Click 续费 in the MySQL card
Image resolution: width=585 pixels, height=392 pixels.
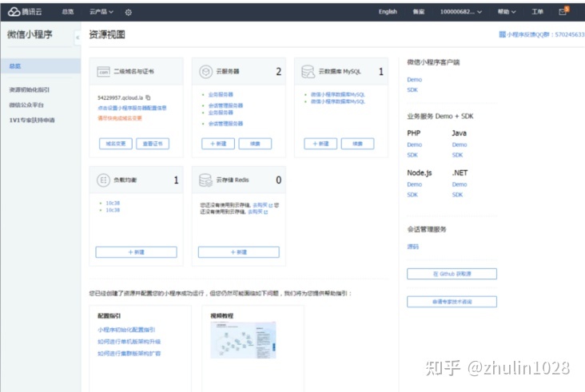click(357, 144)
